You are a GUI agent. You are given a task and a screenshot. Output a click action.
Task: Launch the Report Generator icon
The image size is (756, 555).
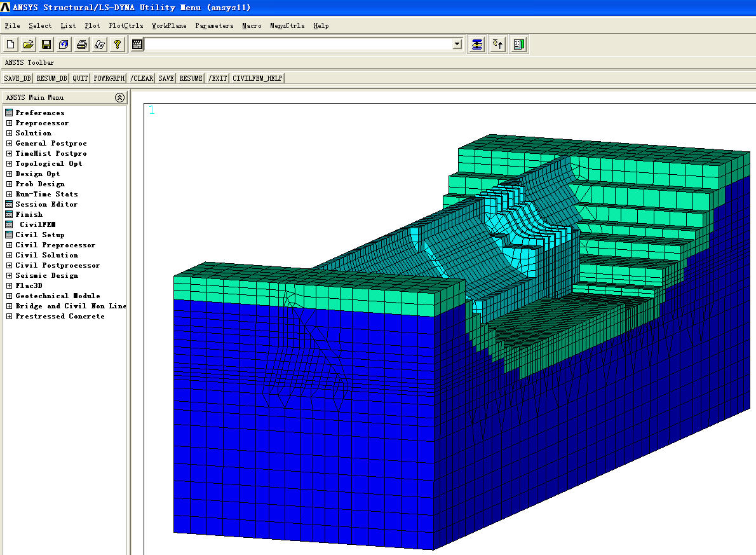(x=99, y=45)
